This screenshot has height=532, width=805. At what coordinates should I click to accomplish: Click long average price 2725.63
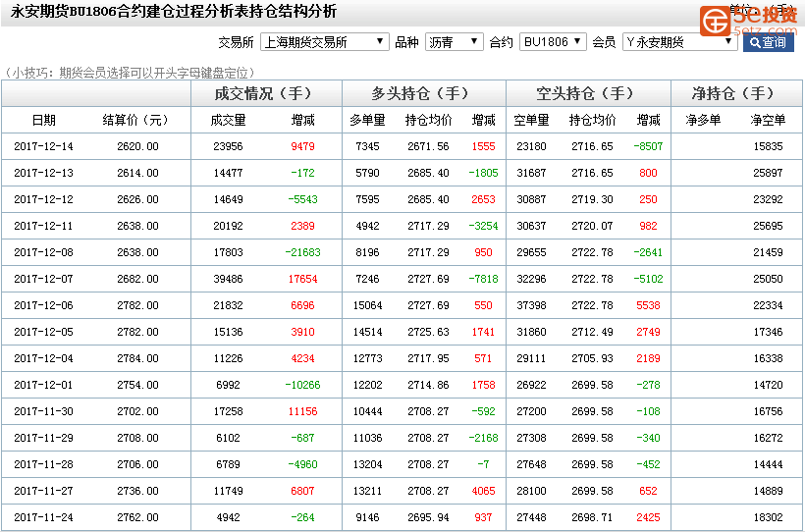pyautogui.click(x=429, y=332)
